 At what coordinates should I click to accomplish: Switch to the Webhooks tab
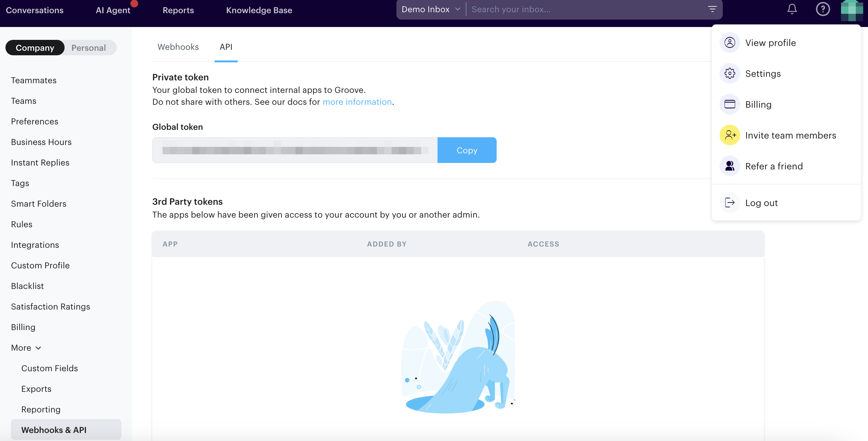(178, 47)
